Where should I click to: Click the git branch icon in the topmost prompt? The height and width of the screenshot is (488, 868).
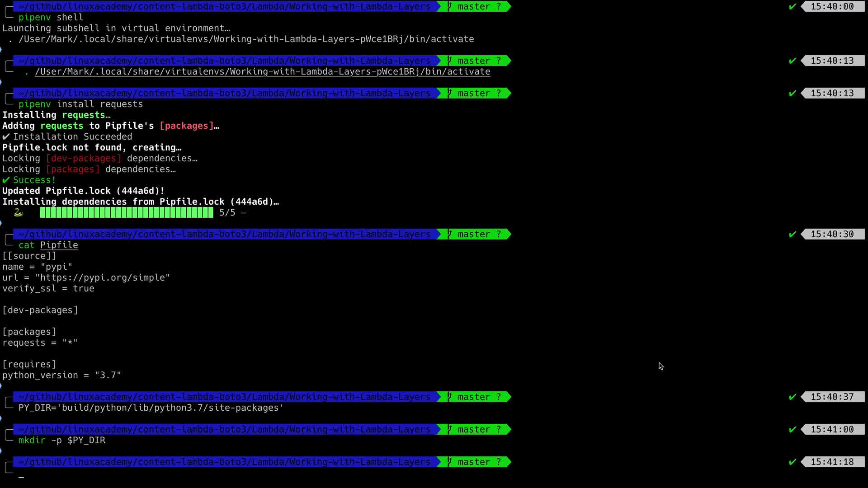pos(449,6)
